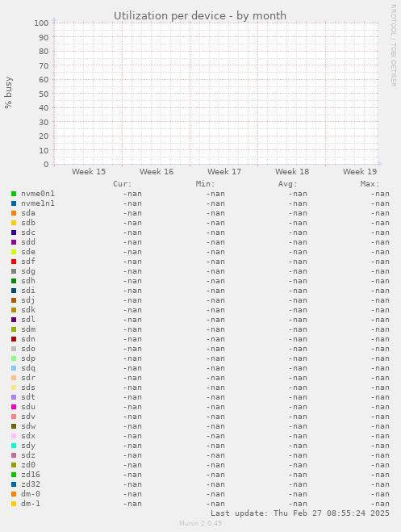Click the % busy axis label
Viewport: 401px width, 532px height.
tap(9, 93)
